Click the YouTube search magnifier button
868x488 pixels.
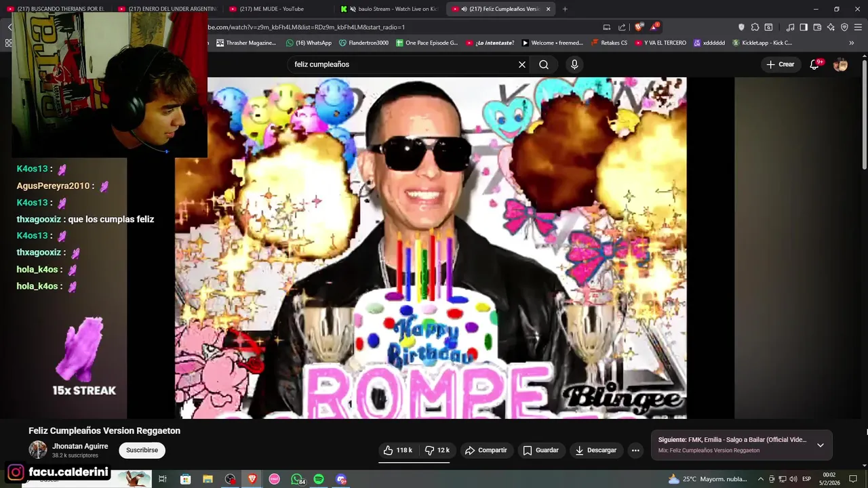pyautogui.click(x=544, y=64)
